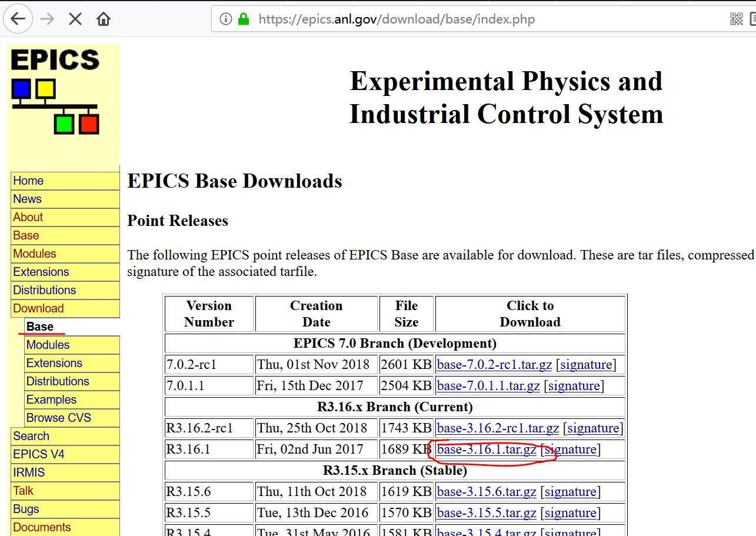Open the signature link for base-3.15.6
Viewport: 756px width, 536px height.
click(x=570, y=491)
